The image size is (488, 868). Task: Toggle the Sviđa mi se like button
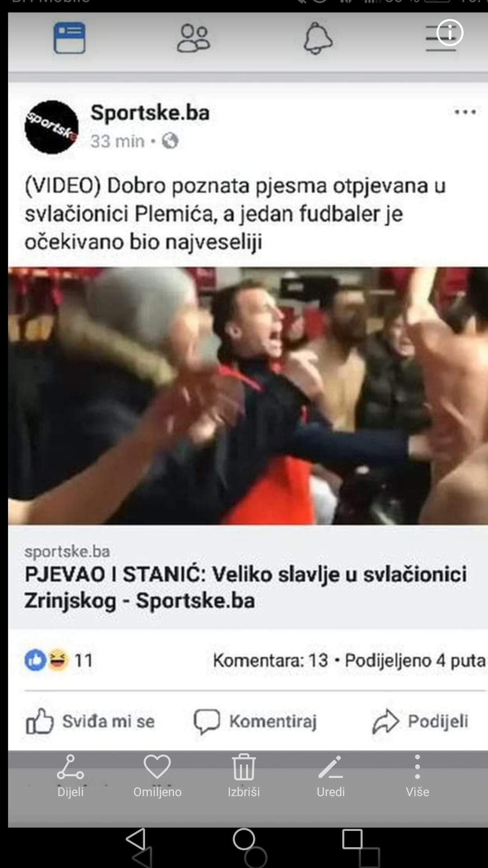[90, 721]
